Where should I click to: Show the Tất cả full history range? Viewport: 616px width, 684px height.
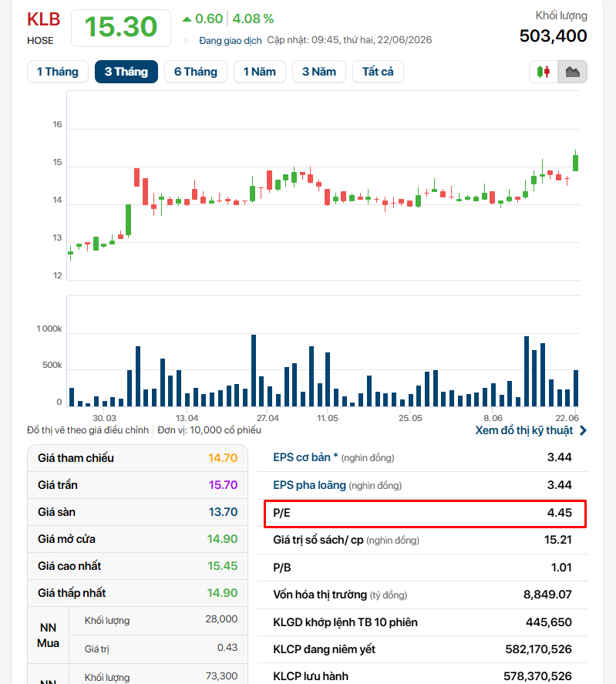tap(378, 72)
